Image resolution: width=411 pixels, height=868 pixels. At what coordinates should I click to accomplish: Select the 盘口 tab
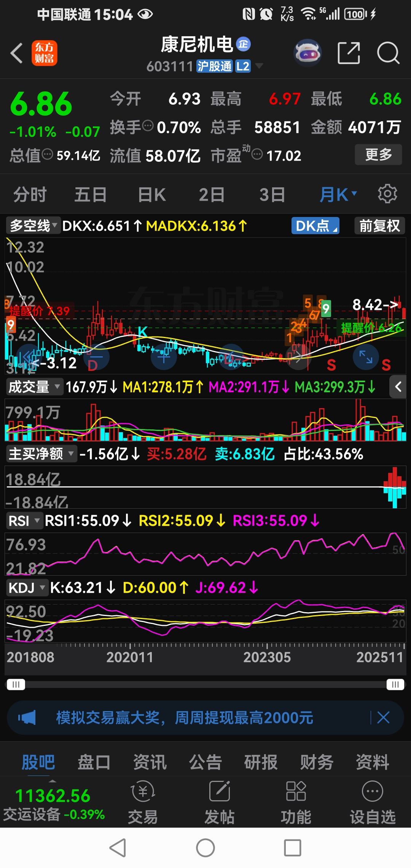pos(94,762)
